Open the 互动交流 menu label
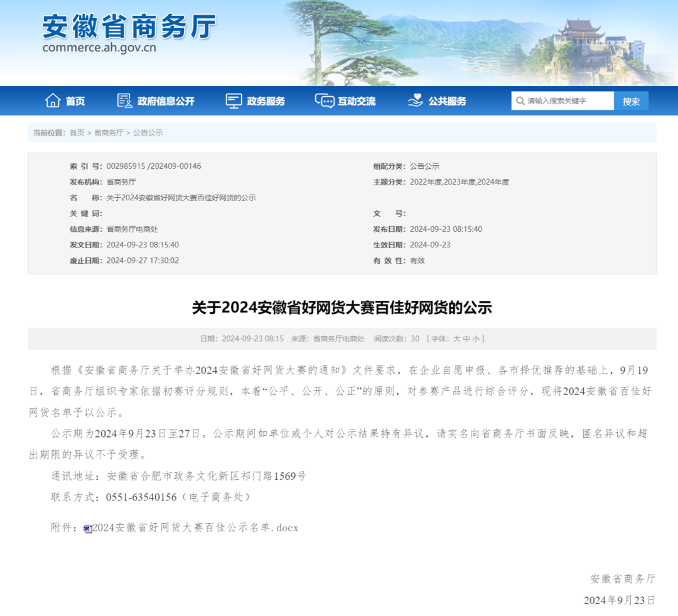The width and height of the screenshot is (678, 616). click(x=357, y=101)
